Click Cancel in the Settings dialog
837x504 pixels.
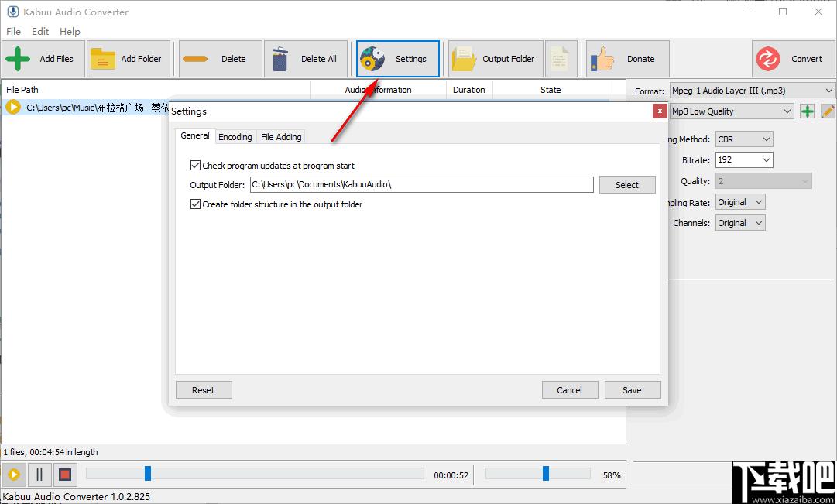[x=570, y=389]
